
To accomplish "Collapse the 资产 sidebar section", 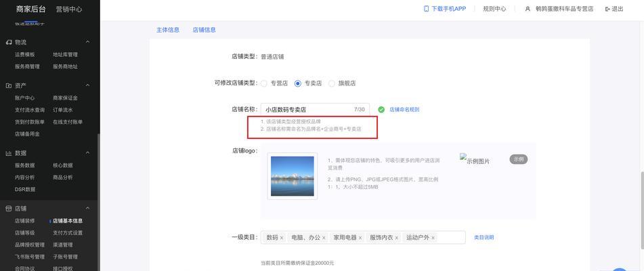I will tap(87, 85).
